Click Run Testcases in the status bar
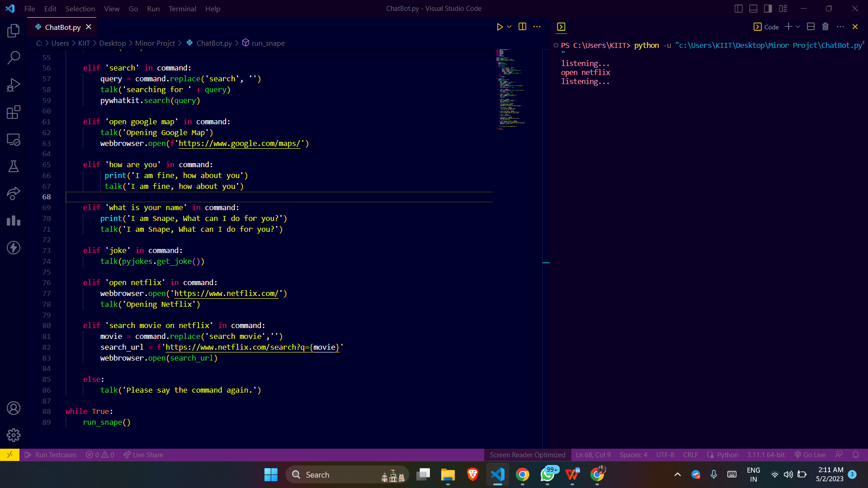This screenshot has width=868, height=488. 50,455
